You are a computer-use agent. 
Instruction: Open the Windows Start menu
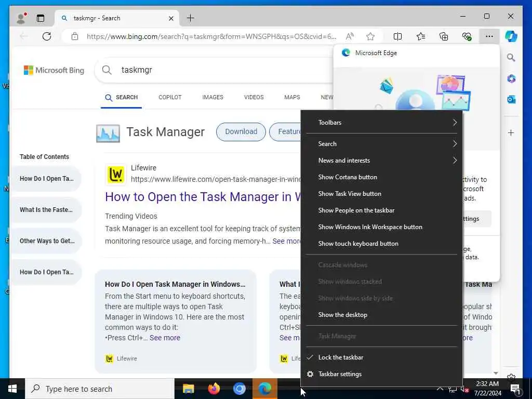click(12, 389)
